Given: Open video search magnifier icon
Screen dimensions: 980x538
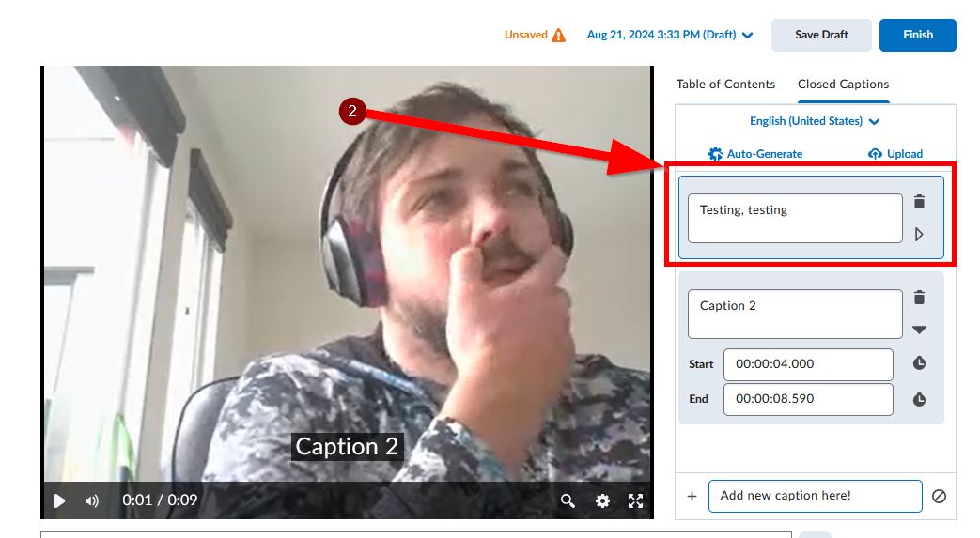Looking at the screenshot, I should [x=568, y=500].
